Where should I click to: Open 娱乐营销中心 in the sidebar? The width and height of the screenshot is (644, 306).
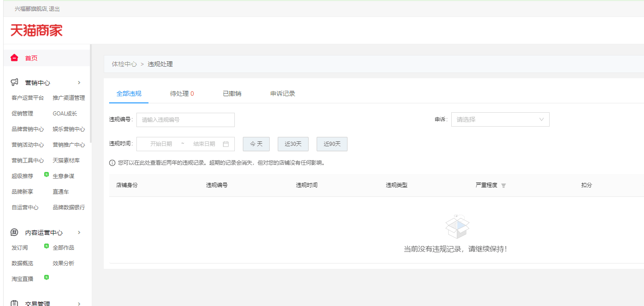point(69,129)
